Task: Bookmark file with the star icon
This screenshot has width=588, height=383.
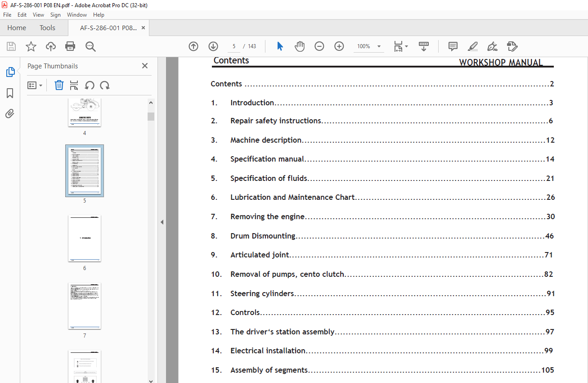Action: click(x=31, y=46)
